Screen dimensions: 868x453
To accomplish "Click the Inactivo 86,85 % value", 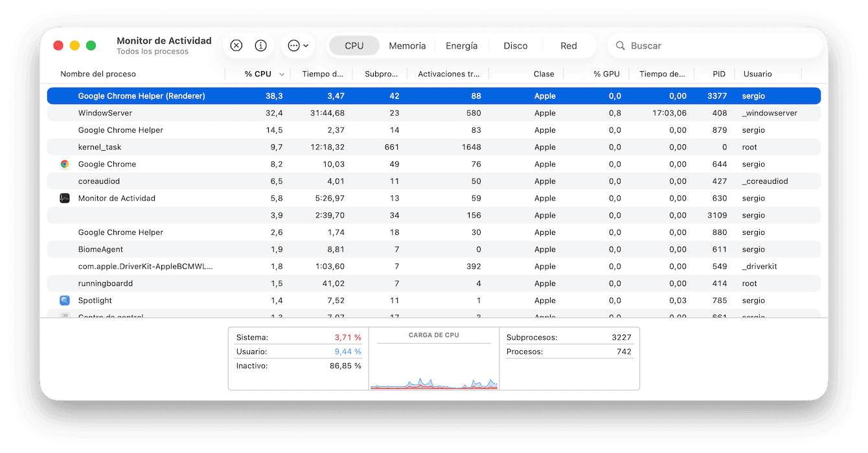I will [x=345, y=366].
